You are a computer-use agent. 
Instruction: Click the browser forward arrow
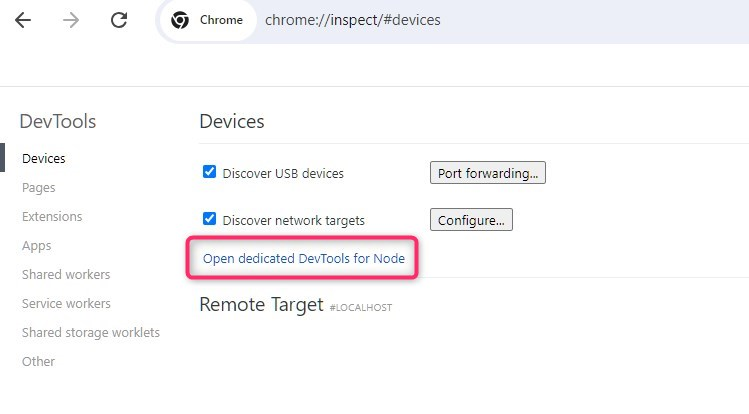[x=70, y=20]
